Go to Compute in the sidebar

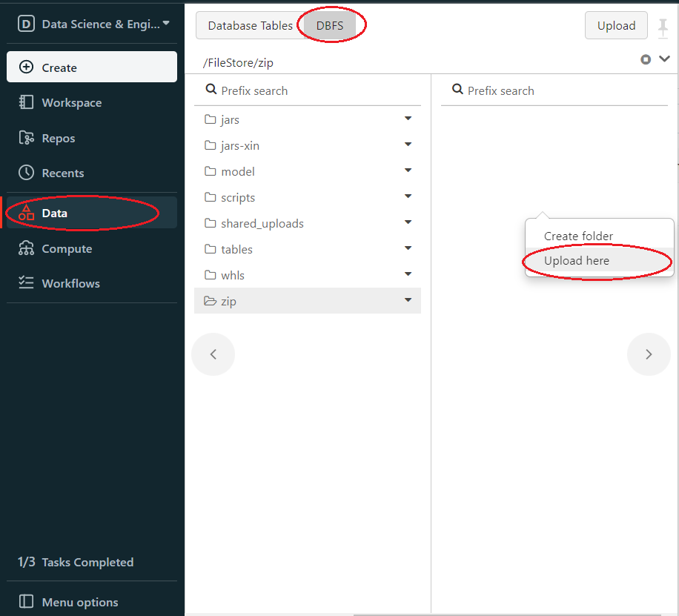coord(67,248)
